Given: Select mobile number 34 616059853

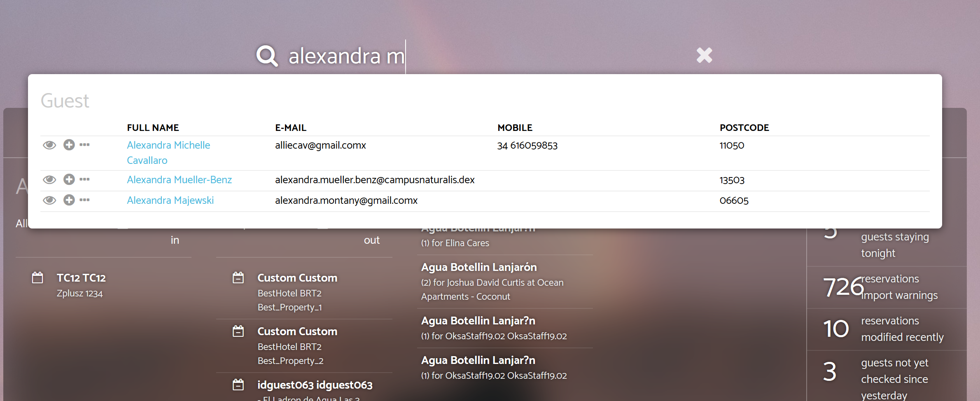Looking at the screenshot, I should tap(527, 146).
